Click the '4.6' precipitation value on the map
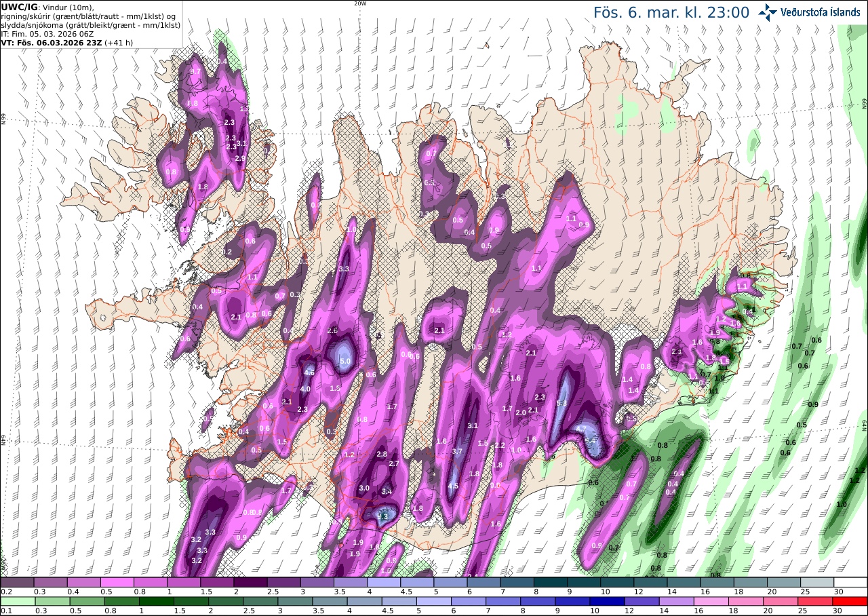 [310, 372]
